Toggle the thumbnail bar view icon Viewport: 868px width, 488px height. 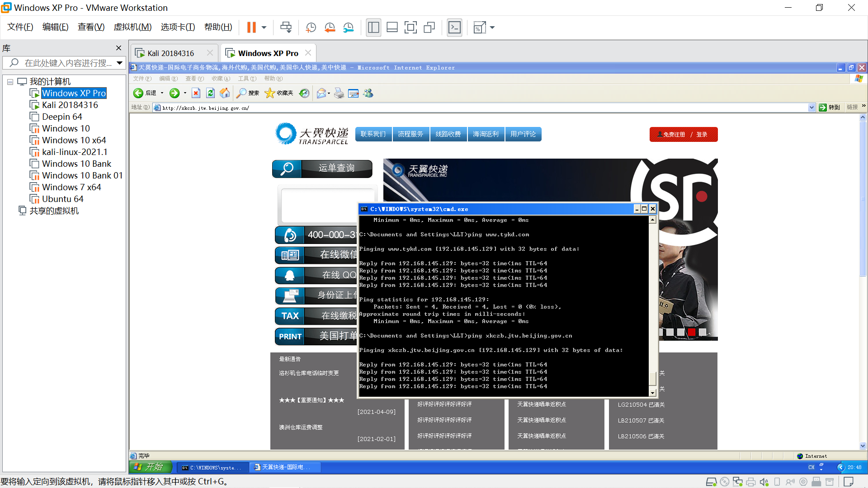pos(392,28)
